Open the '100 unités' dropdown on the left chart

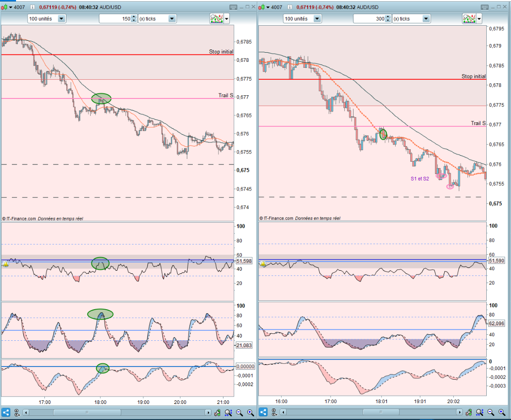[x=47, y=19]
